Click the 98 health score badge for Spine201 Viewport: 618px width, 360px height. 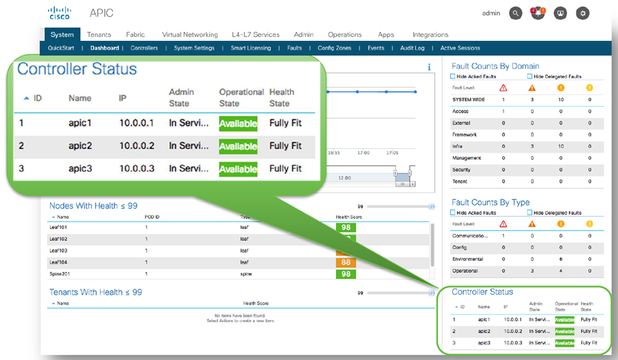(x=346, y=274)
